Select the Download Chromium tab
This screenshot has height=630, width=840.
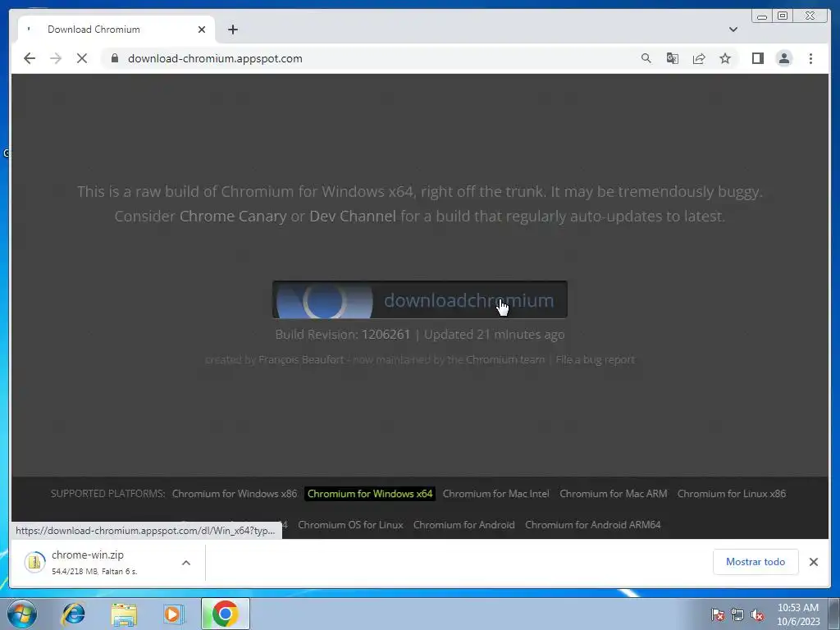pos(116,30)
